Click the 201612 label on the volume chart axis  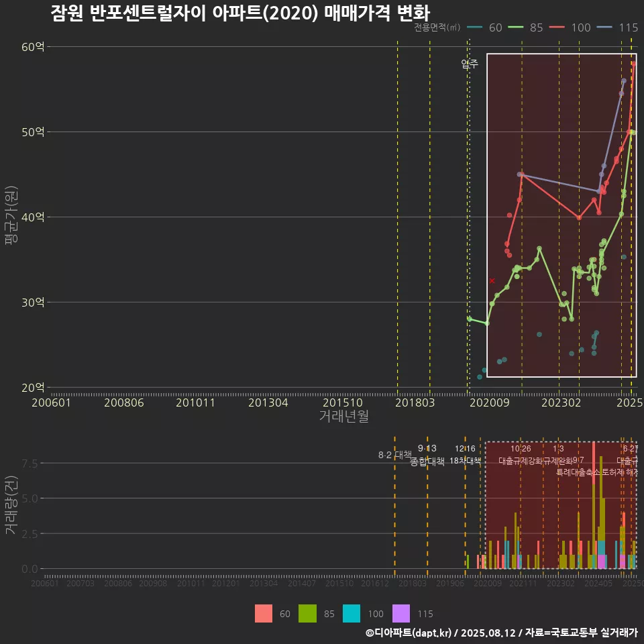point(375,583)
